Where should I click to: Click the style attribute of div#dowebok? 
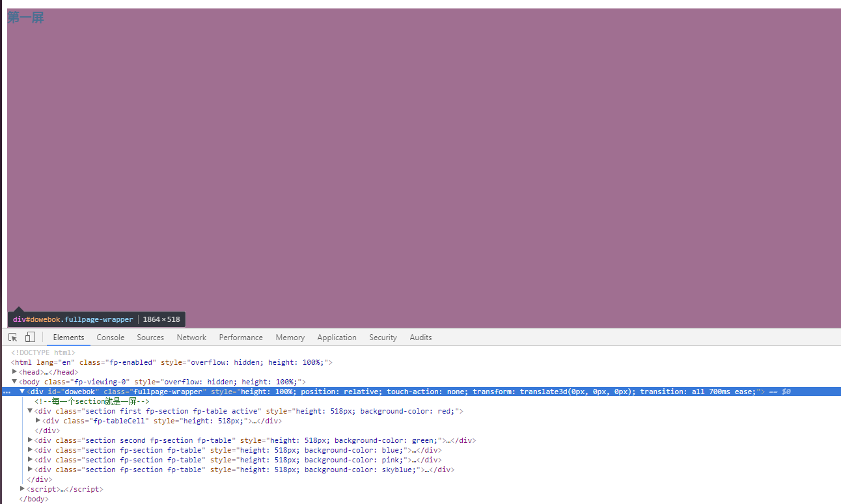click(x=484, y=391)
